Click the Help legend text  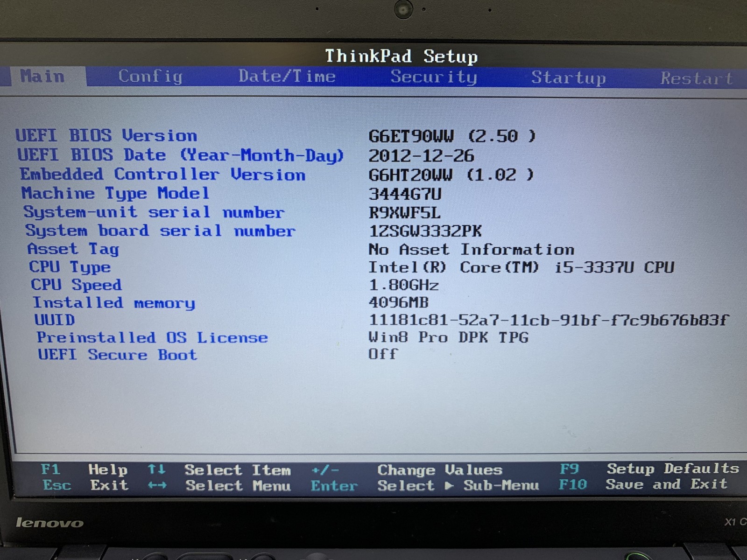(x=108, y=470)
